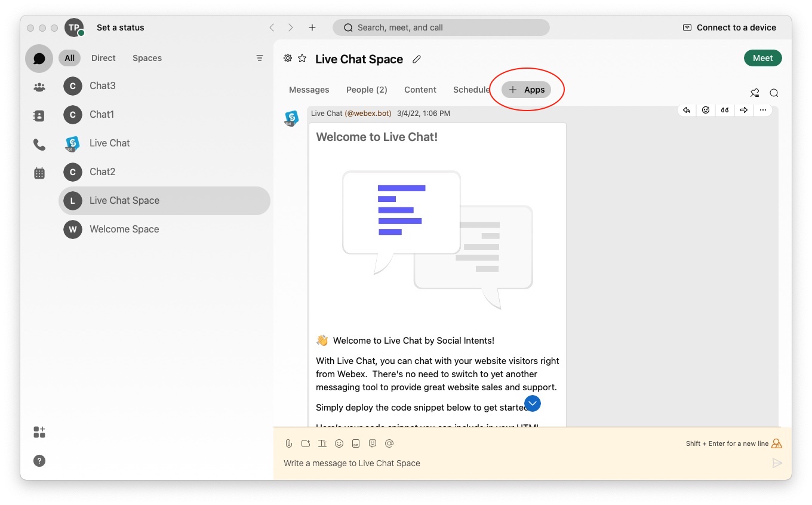The width and height of the screenshot is (812, 505).
Task: Click the plus icon next to navigation arrows
Action: coord(312,27)
